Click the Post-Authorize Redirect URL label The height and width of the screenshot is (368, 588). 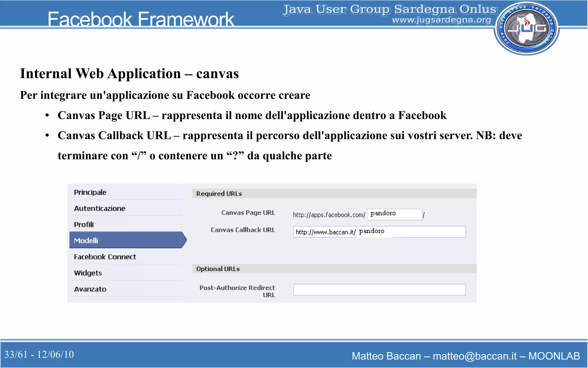click(x=237, y=291)
